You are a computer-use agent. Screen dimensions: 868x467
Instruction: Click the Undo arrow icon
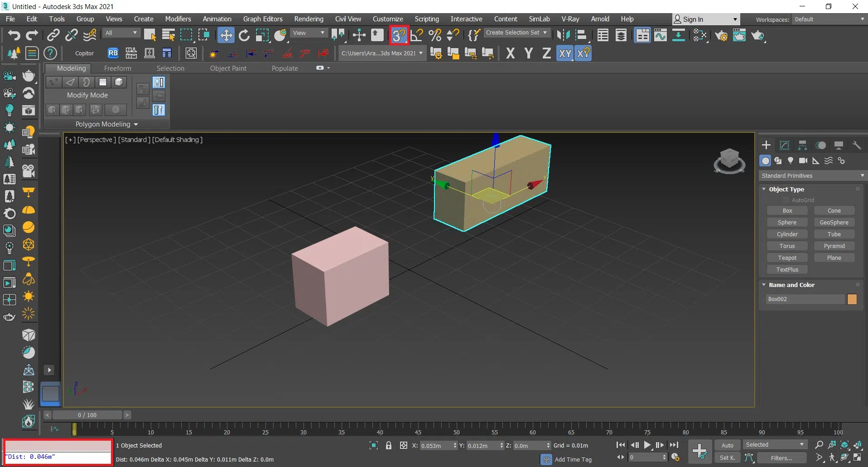pos(14,35)
